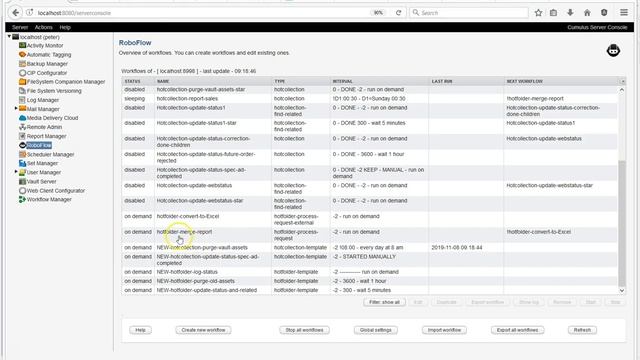Expand the User Manager node
Screen dimensions: 640x360
16,172
